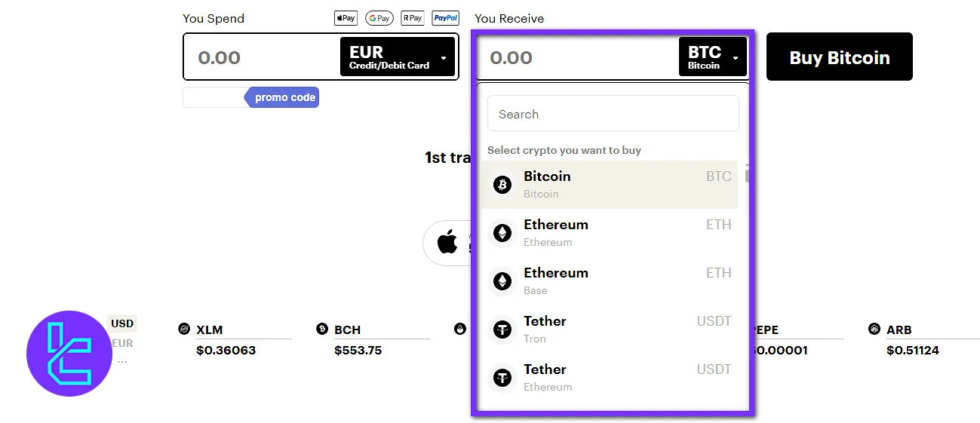Click the Google Pay payment icon
The height and width of the screenshot is (423, 980).
[379, 18]
